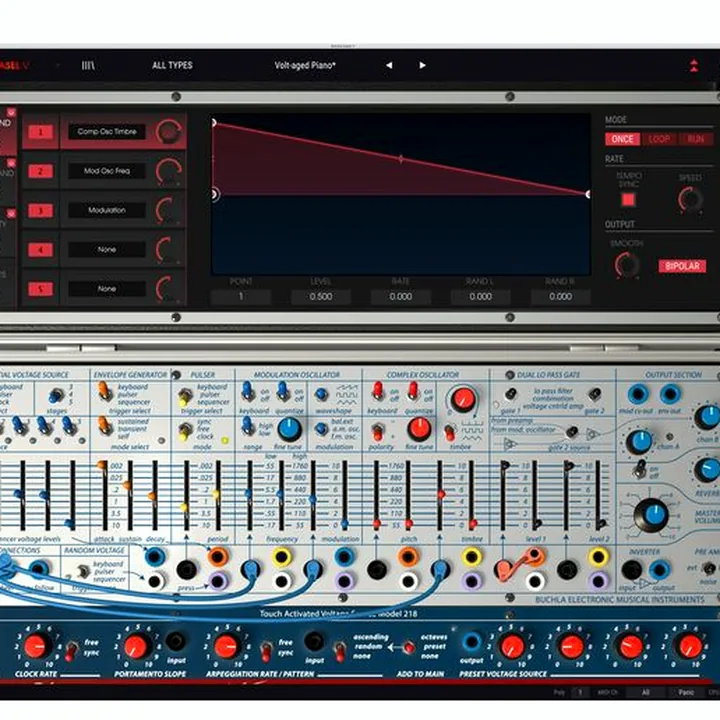Switch Envelope Generator trigger select
Viewport: 720px width, 720px height.
tap(104, 392)
